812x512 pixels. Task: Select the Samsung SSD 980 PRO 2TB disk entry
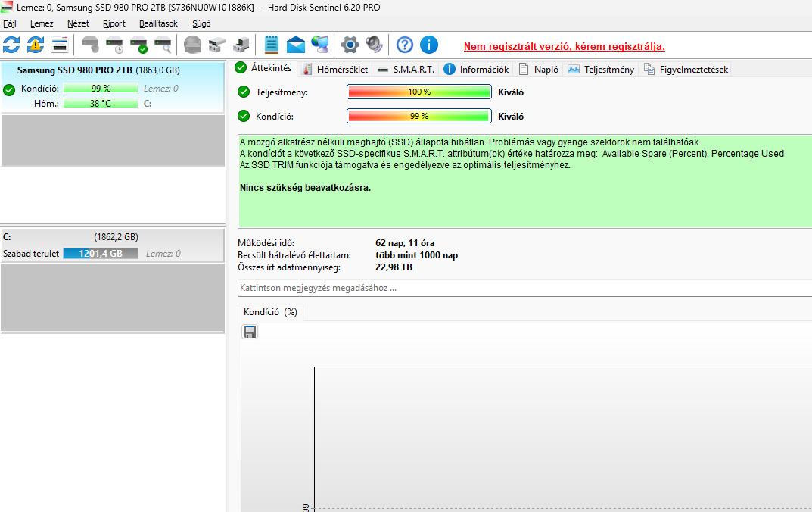coord(113,86)
